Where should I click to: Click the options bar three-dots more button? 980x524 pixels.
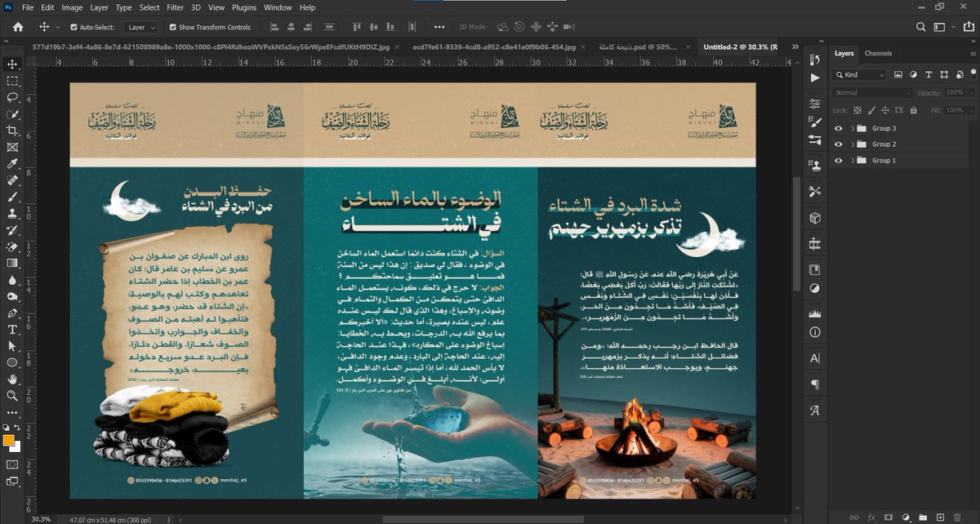pyautogui.click(x=439, y=27)
